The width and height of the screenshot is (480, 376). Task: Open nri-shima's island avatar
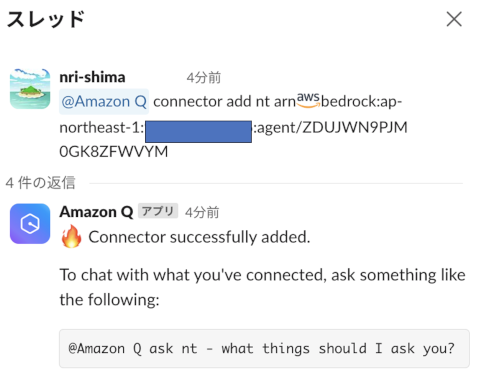coord(30,89)
